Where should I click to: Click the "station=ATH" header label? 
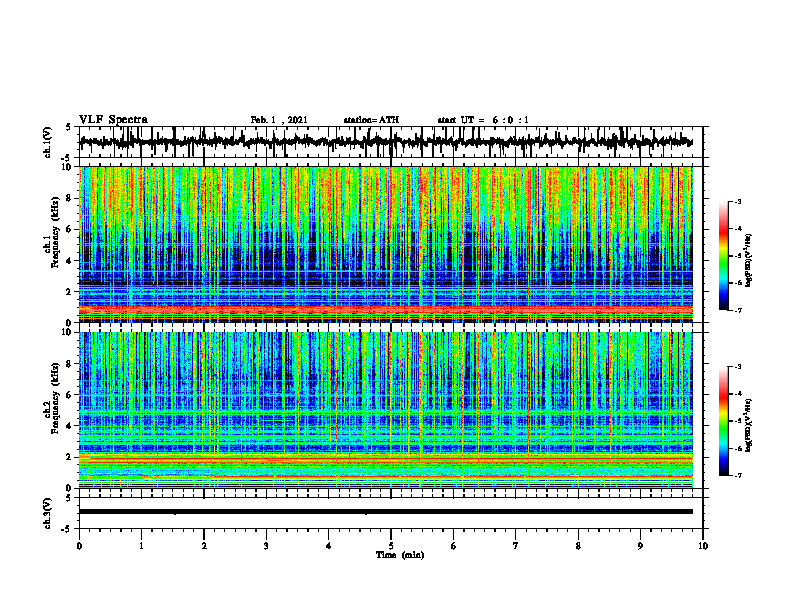click(x=371, y=120)
